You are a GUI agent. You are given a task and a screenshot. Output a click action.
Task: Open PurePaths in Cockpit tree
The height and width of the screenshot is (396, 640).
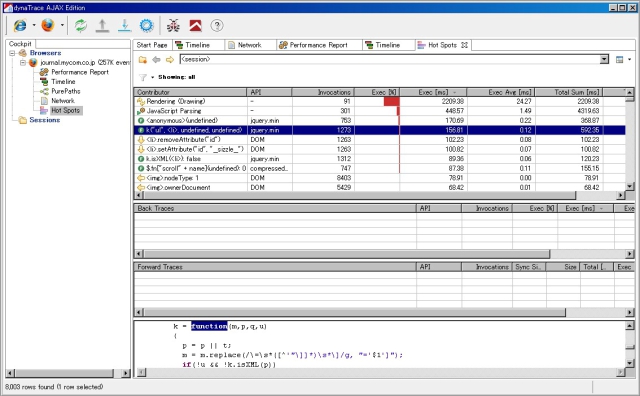tap(66, 91)
